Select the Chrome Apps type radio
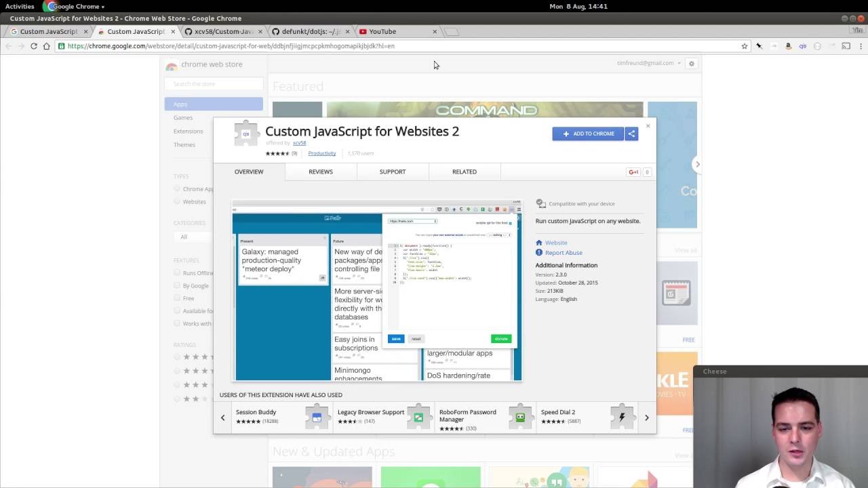 click(177, 188)
